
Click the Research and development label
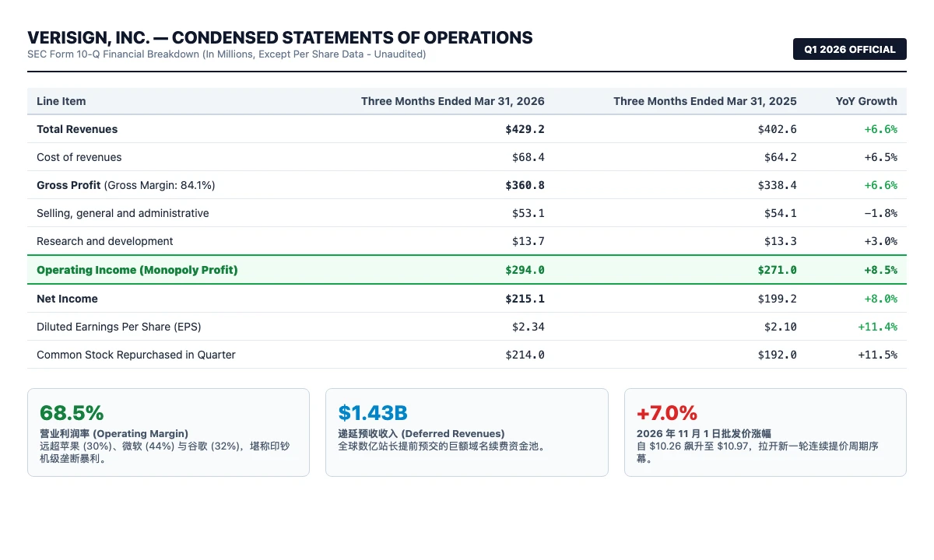pyautogui.click(x=105, y=241)
